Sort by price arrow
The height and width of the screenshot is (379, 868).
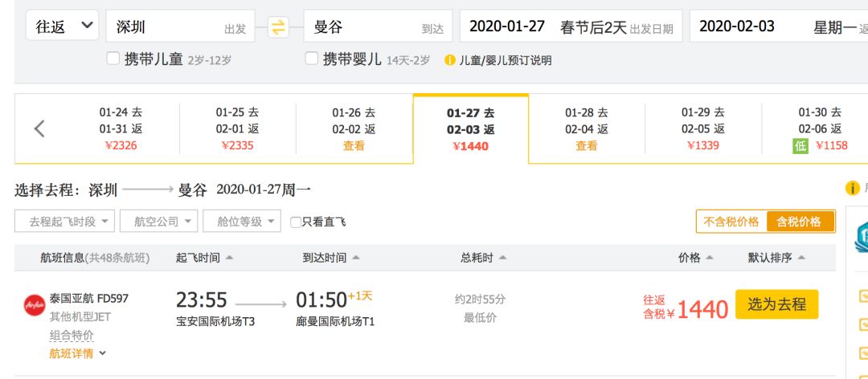710,258
